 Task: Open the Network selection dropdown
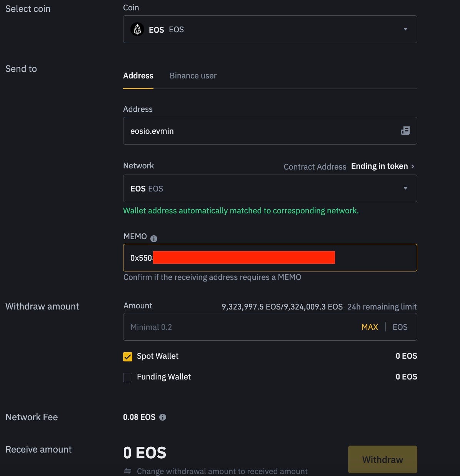click(x=269, y=188)
